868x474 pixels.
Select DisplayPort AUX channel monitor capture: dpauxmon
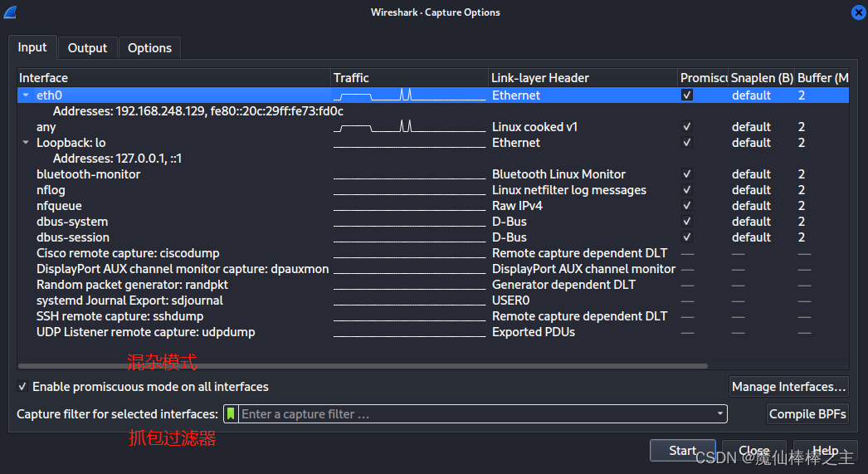click(x=183, y=269)
